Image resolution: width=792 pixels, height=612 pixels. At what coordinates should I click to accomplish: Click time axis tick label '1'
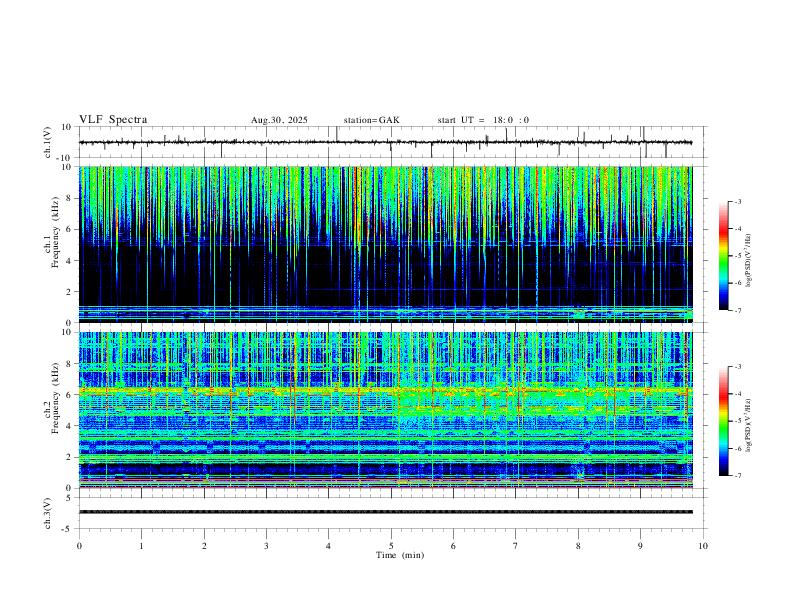pyautogui.click(x=141, y=546)
